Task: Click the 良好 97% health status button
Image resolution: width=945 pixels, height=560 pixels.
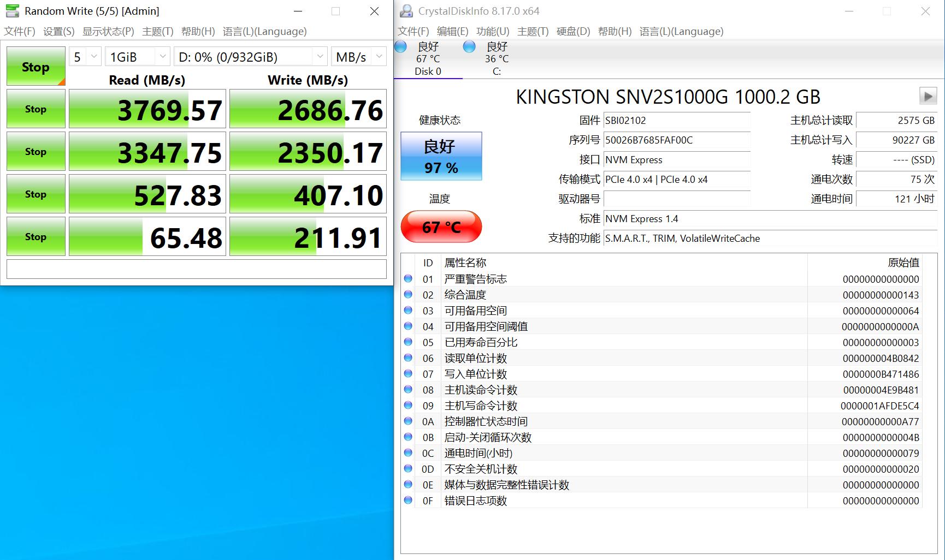Action: (441, 156)
